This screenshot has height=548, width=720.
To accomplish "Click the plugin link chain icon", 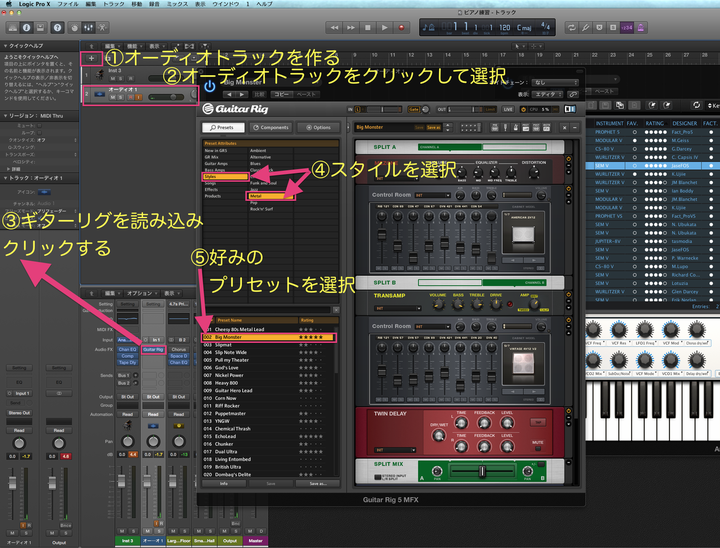I will click(x=573, y=95).
